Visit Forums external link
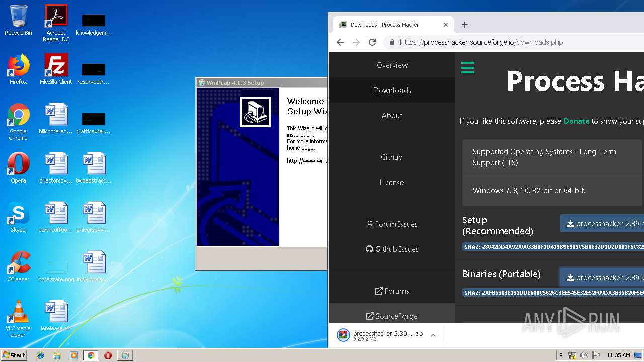The height and width of the screenshot is (362, 644). (x=392, y=291)
